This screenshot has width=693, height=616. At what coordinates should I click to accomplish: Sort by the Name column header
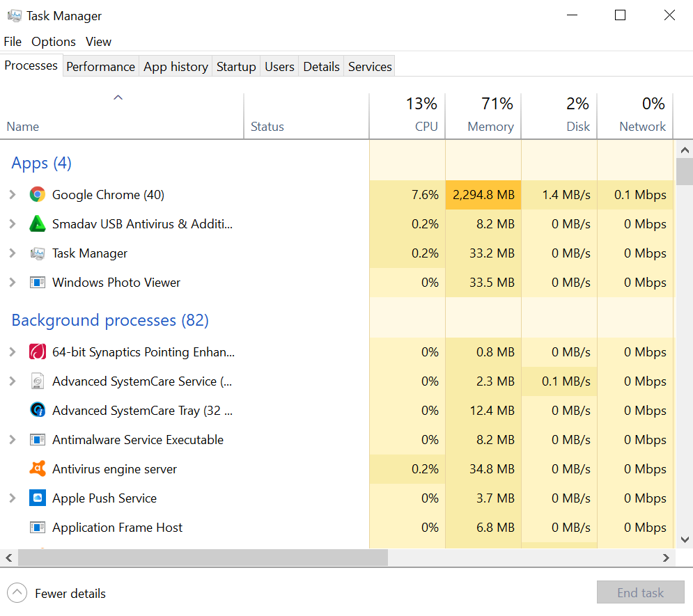coord(122,116)
